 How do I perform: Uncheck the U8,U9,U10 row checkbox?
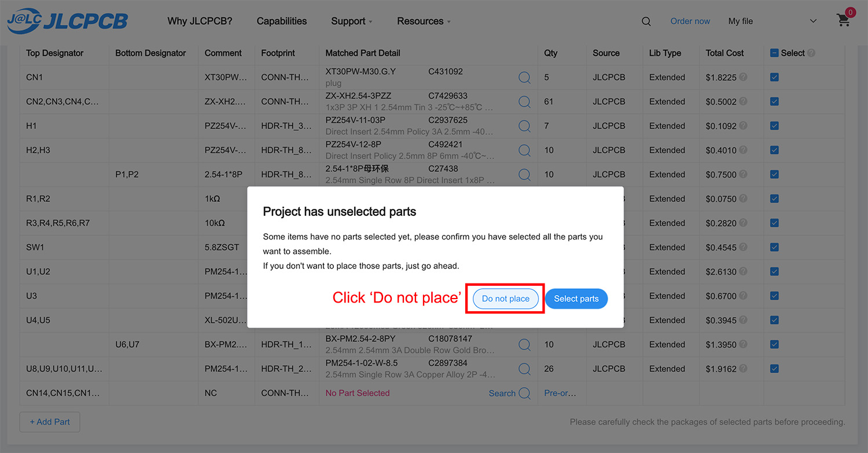click(774, 369)
